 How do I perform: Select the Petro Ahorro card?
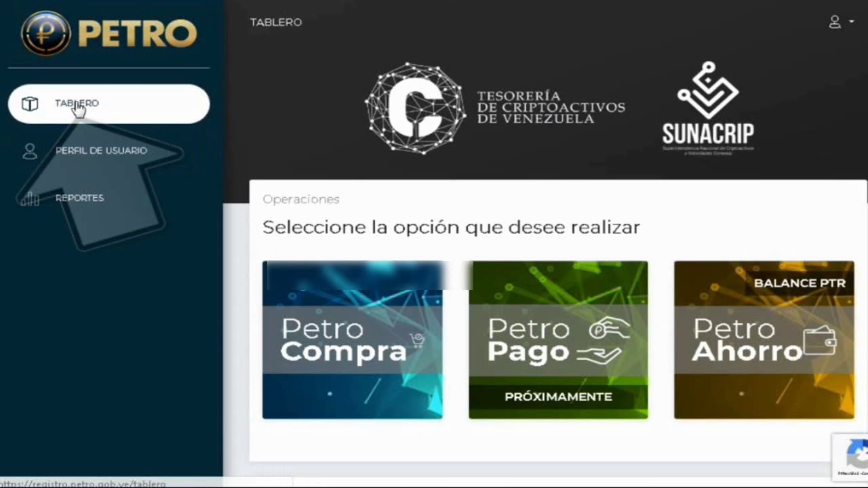(x=764, y=340)
